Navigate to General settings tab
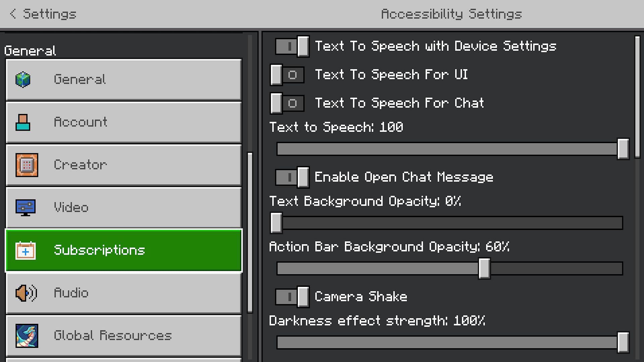 (x=124, y=79)
